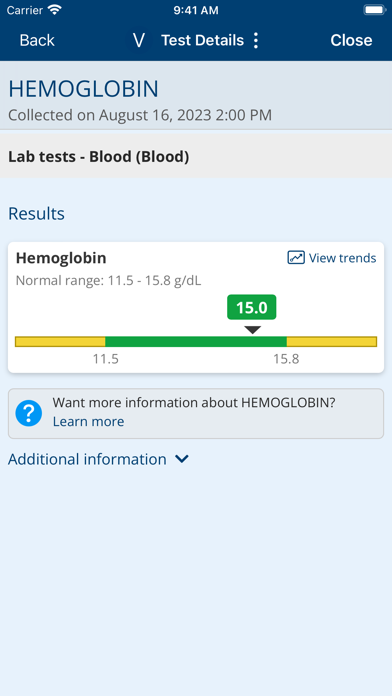392x696 pixels.
Task: Go back using the Back button
Action: point(37,40)
